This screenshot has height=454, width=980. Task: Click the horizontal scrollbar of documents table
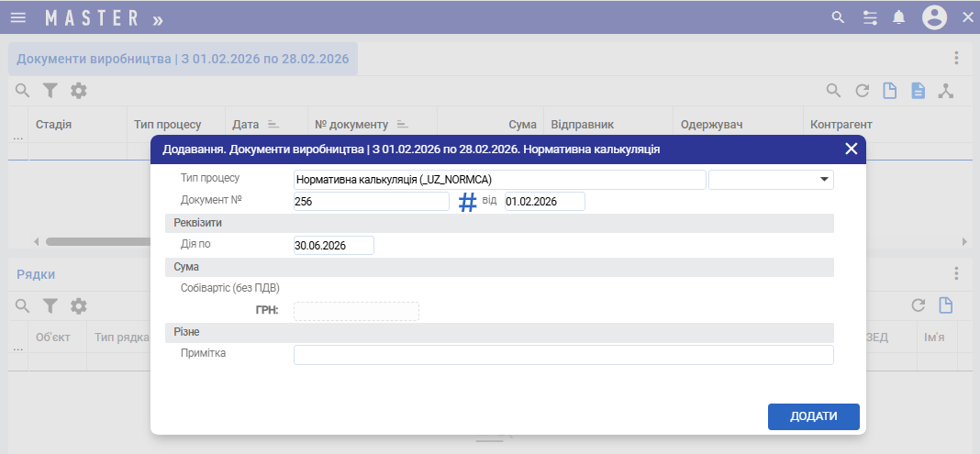tap(92, 241)
